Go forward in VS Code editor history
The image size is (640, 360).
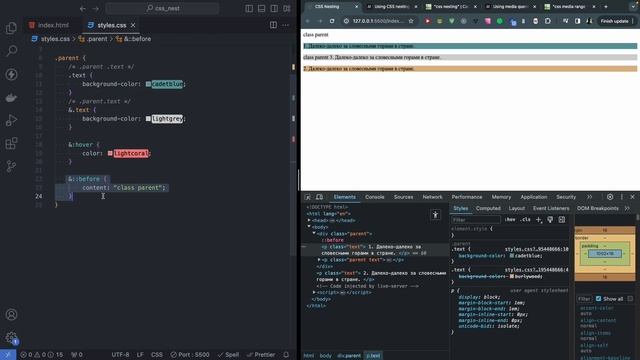pos(96,8)
